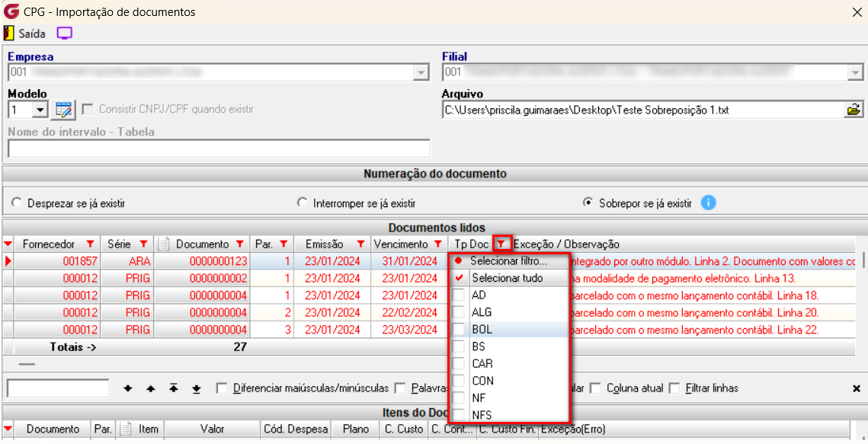
Task: Click Vencimento cell 22/02/2024
Action: pyautogui.click(x=409, y=312)
